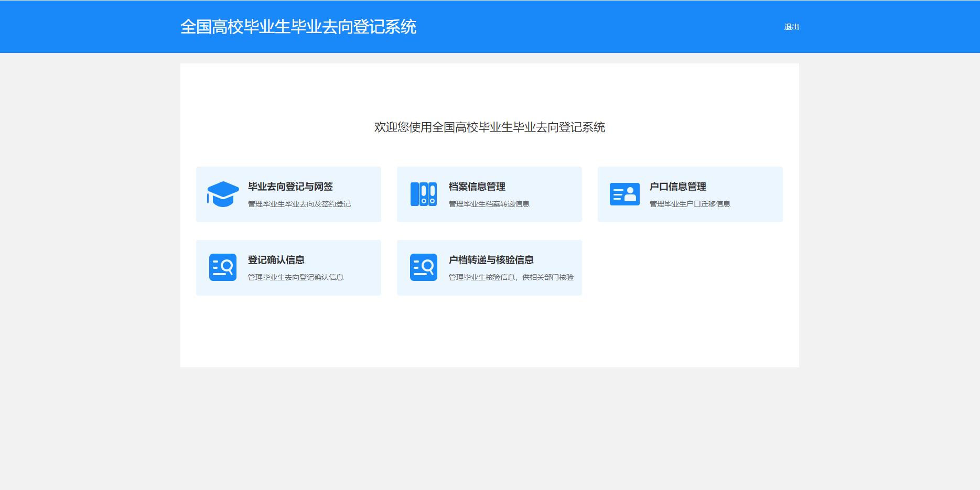
Task: Click the household ID card icon
Action: (x=624, y=194)
